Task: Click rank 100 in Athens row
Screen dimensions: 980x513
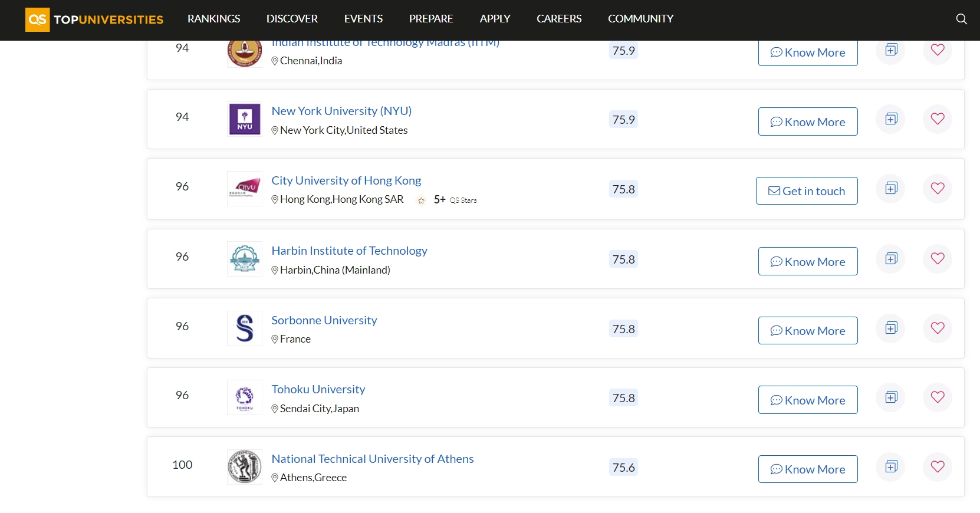Action: pos(182,465)
